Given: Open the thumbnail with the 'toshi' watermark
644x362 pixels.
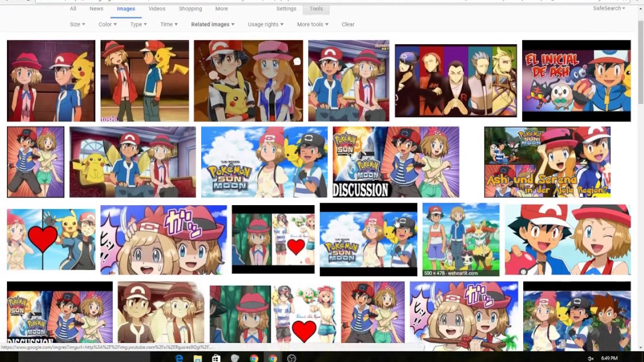Looking at the screenshot, I should tap(144, 81).
